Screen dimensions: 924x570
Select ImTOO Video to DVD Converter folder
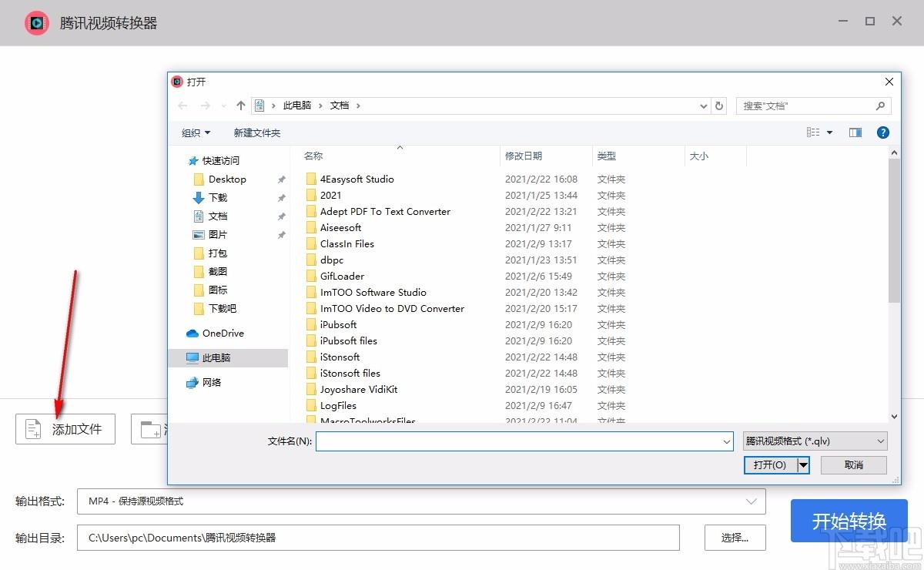coord(392,308)
